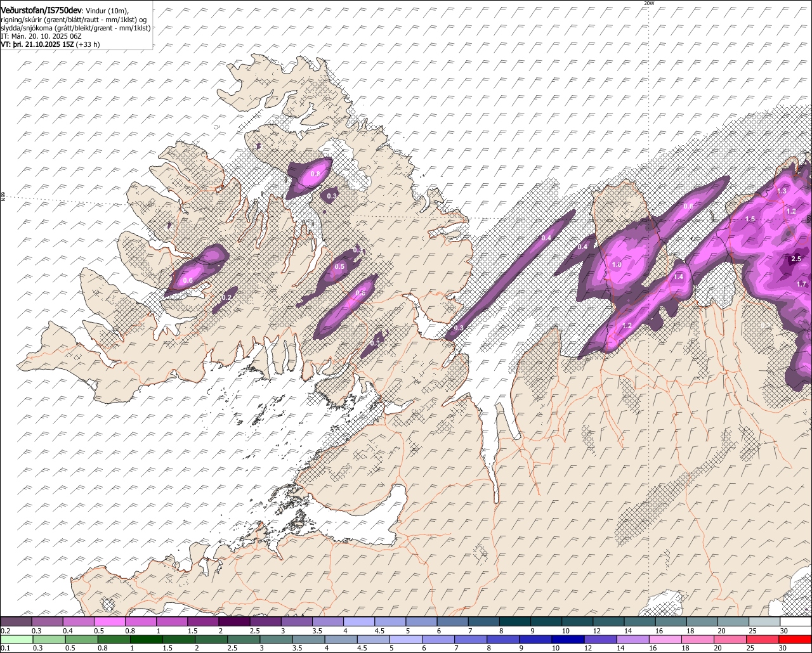
Task: Click the 2.5 snowfall value on the map
Action: point(797,259)
